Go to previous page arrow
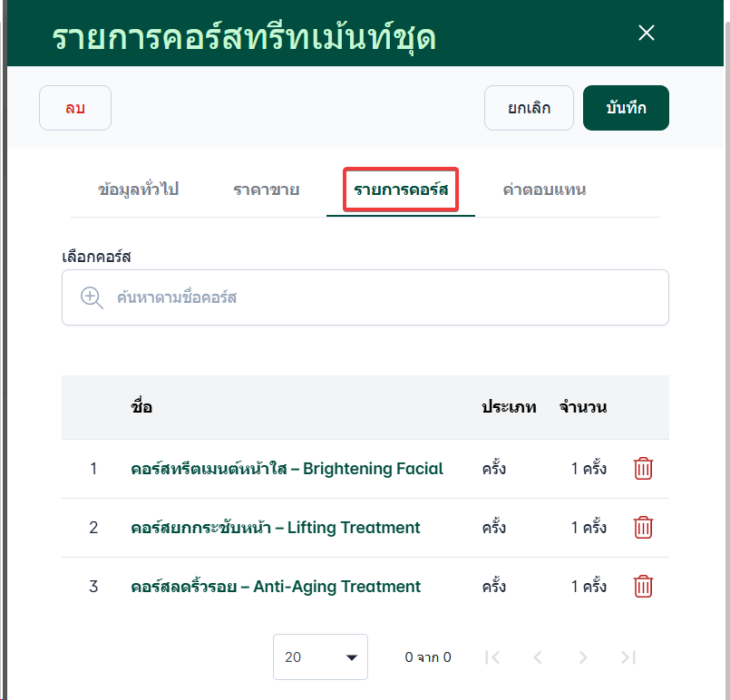 537,657
